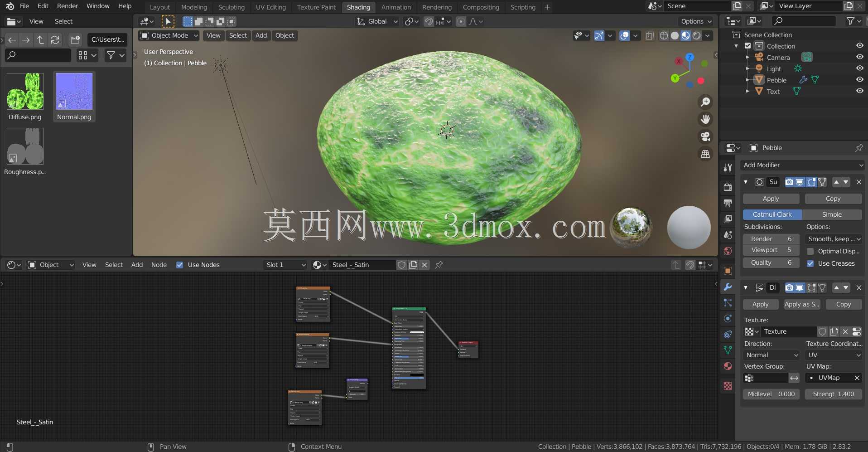Open the Texture Coordinates UV dropdown
Screen dimensions: 868x452
834,355
